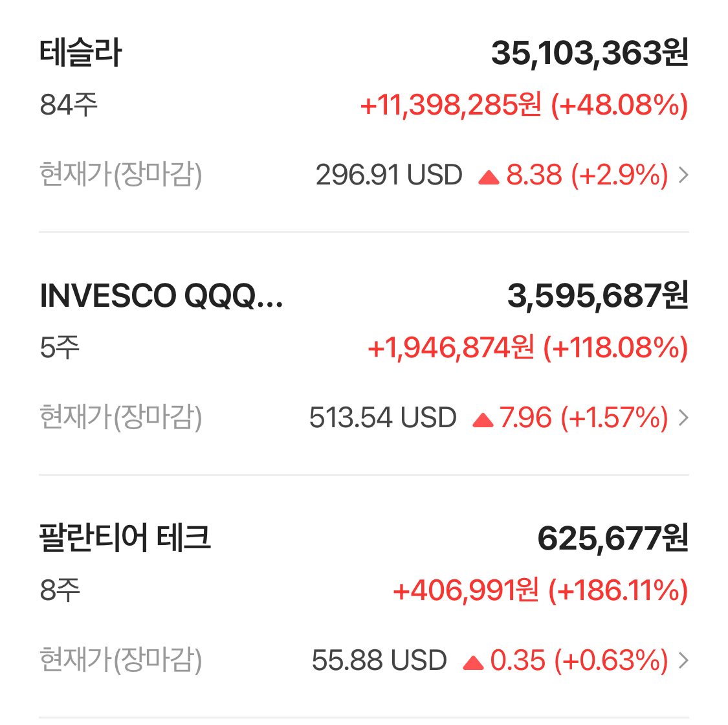This screenshot has width=728, height=725.
Task: Tap Tesla's 현재가(장마감) label
Action: coord(121,175)
